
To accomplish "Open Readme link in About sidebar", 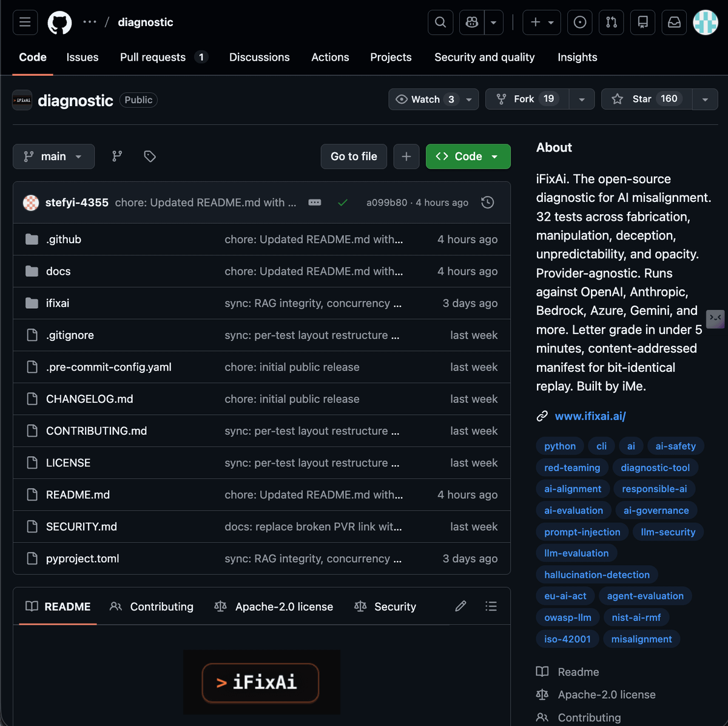I will [578, 672].
